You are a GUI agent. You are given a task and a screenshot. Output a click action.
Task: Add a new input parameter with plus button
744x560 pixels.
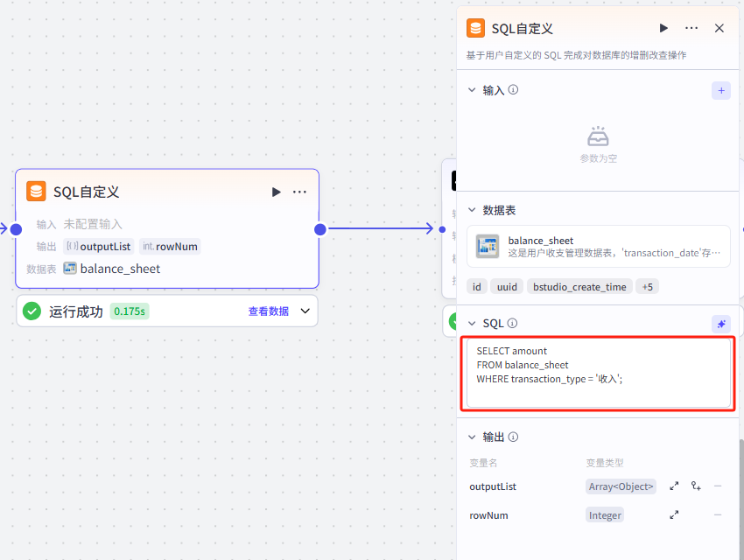coord(720,90)
